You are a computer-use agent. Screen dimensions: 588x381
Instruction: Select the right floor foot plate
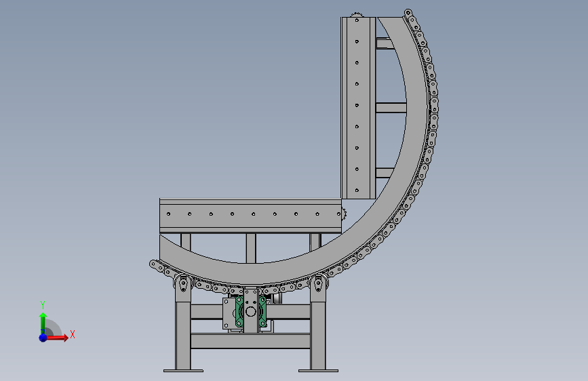[x=318, y=371]
